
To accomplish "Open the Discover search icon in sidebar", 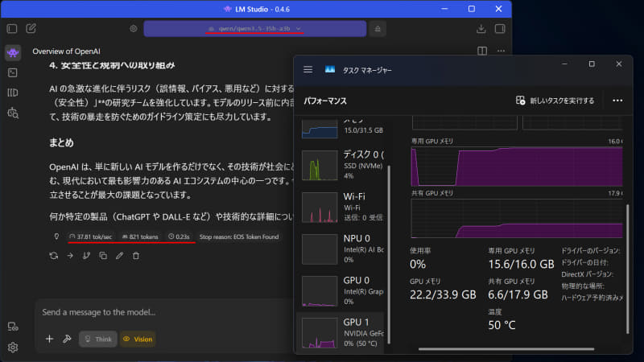I will pos(13,113).
